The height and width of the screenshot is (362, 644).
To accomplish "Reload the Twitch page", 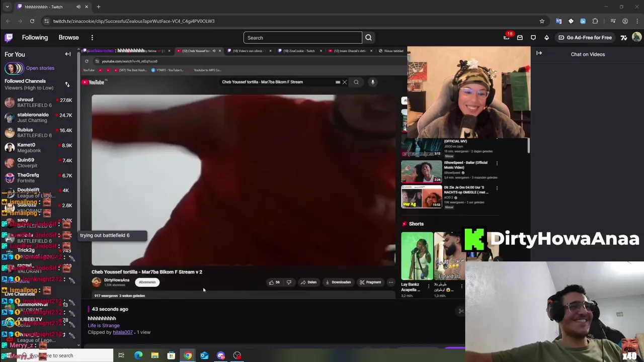I will 32,21.
